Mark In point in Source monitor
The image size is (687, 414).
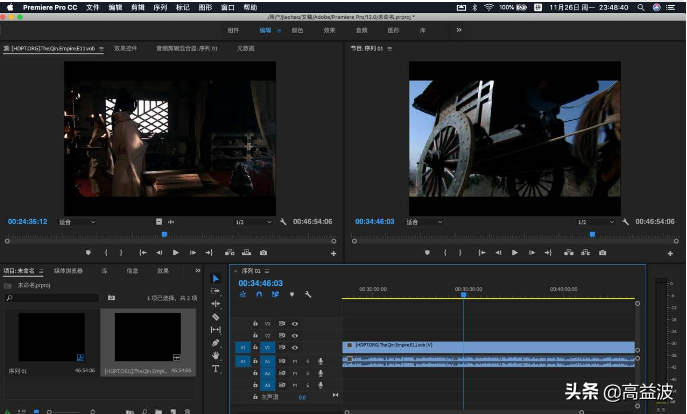[x=106, y=253]
